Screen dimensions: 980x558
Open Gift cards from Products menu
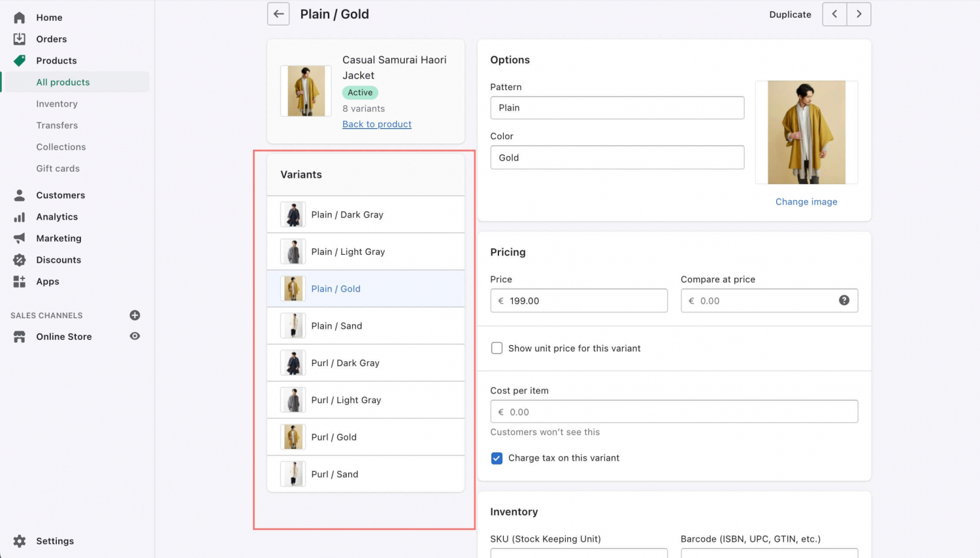click(57, 168)
